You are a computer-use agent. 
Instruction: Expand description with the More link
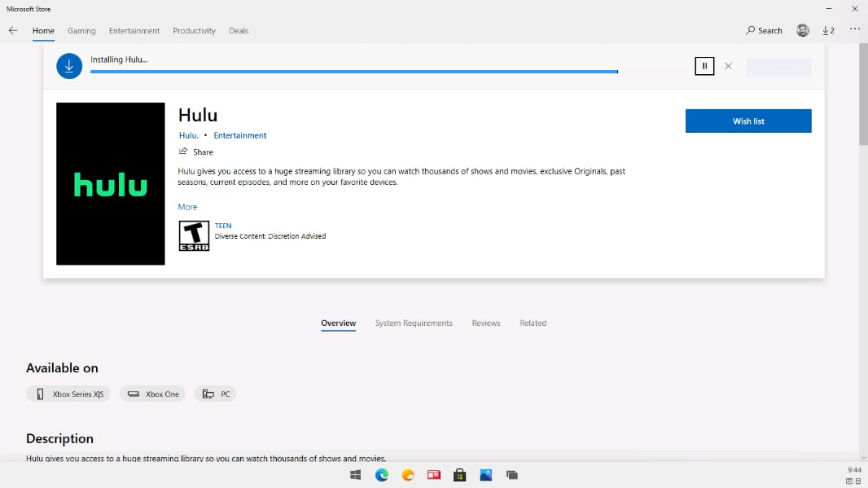(187, 207)
